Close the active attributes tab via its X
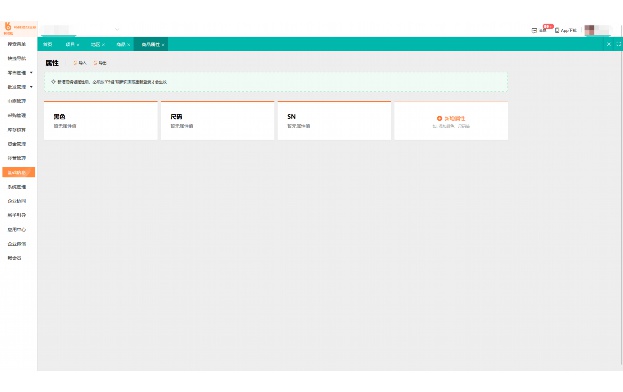Viewport: 623px width, 392px height. [x=163, y=45]
